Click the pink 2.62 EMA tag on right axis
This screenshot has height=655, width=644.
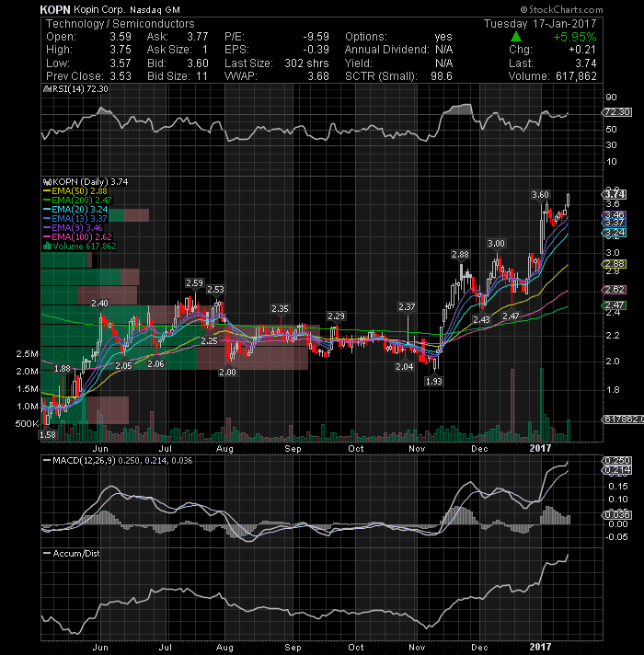[615, 290]
